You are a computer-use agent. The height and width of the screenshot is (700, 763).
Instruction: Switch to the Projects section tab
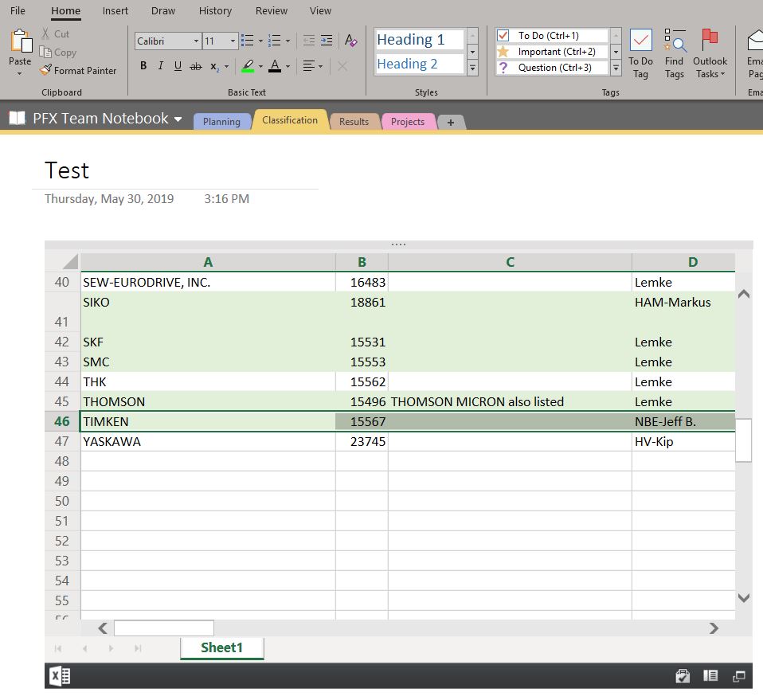point(408,122)
